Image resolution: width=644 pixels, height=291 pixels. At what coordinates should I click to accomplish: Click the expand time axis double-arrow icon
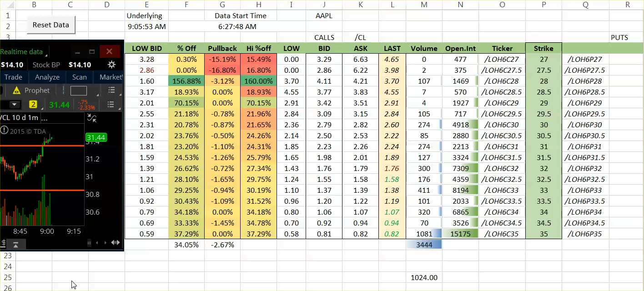click(116, 243)
